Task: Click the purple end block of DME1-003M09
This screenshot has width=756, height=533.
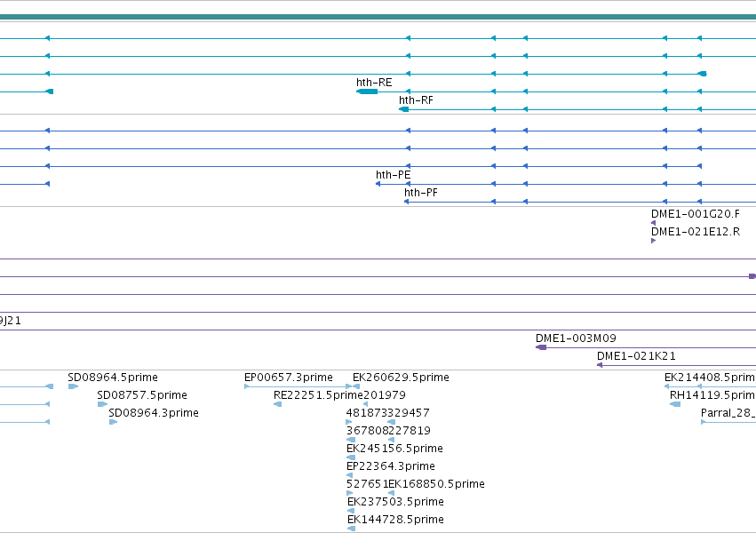Action: [x=541, y=347]
